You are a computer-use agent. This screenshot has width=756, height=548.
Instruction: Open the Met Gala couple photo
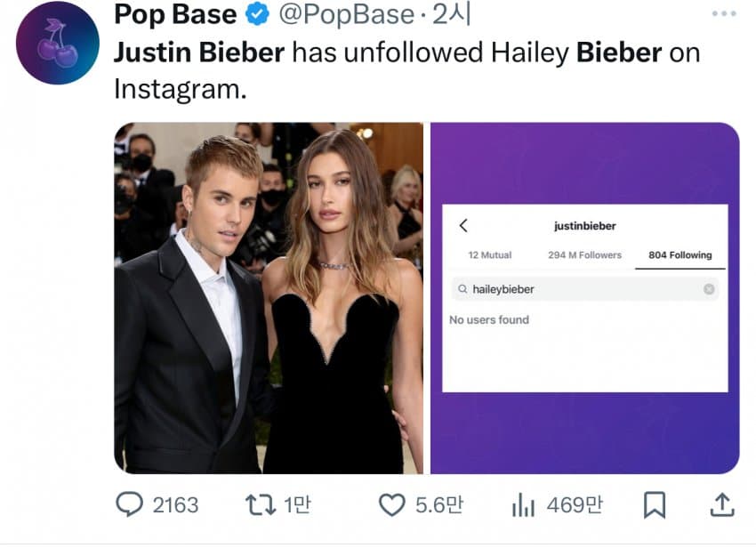click(x=269, y=297)
